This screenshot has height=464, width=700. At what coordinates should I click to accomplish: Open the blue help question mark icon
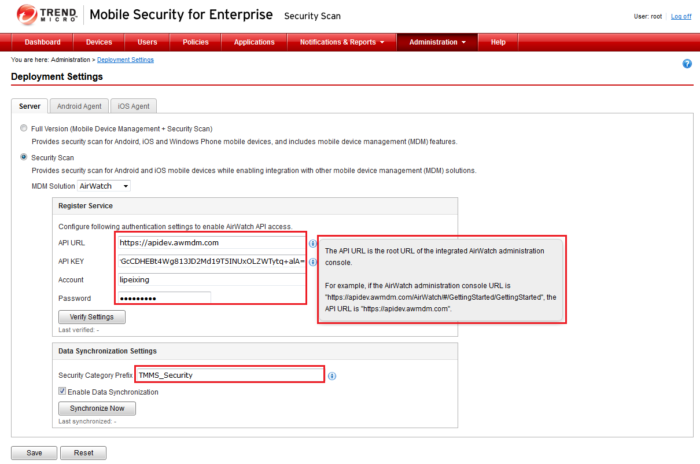pos(687,64)
